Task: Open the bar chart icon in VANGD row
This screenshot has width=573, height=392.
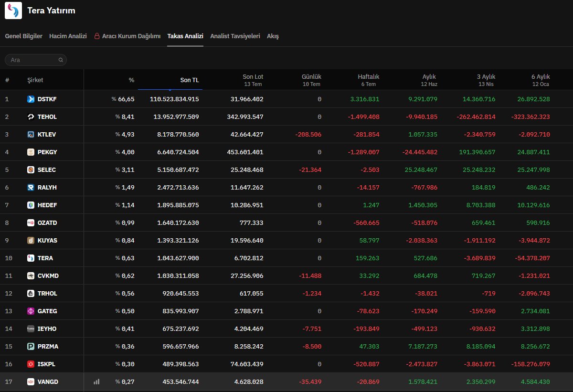Action: coord(96,381)
